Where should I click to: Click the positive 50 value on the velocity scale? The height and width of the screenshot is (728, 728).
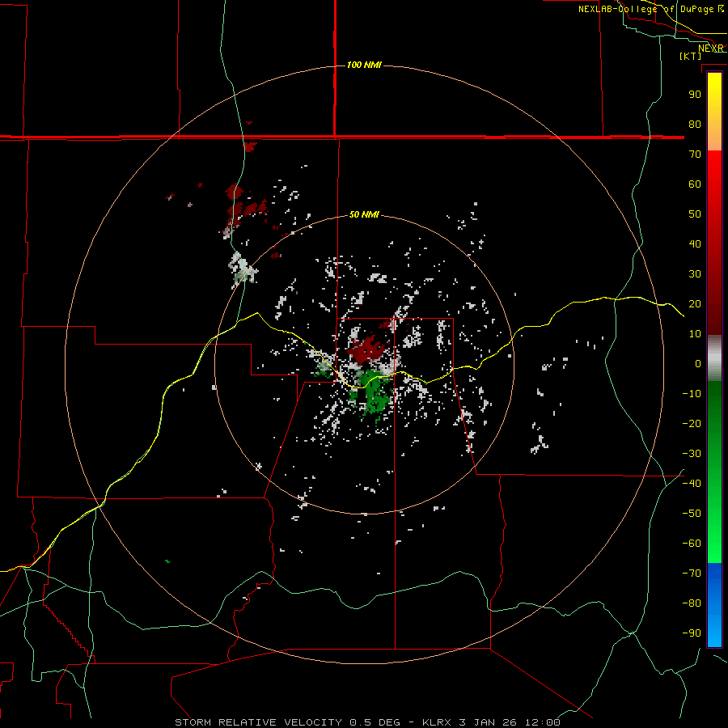(x=695, y=214)
